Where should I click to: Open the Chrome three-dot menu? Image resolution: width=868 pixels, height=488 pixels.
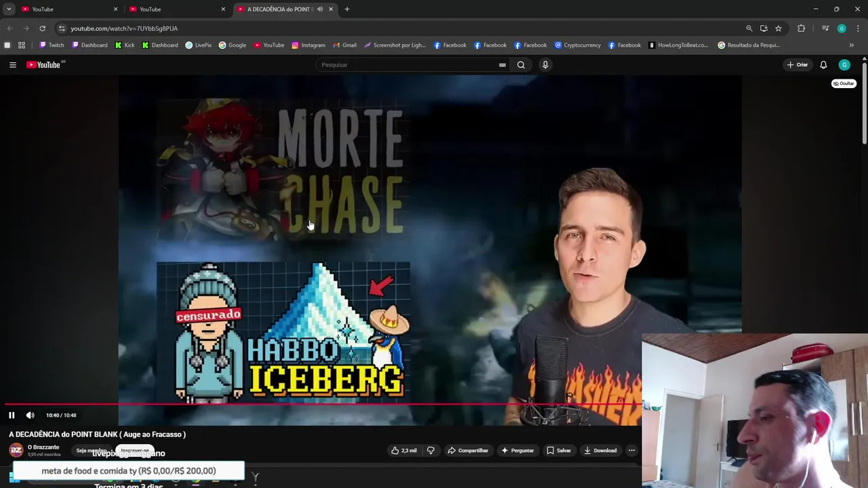pyautogui.click(x=858, y=28)
